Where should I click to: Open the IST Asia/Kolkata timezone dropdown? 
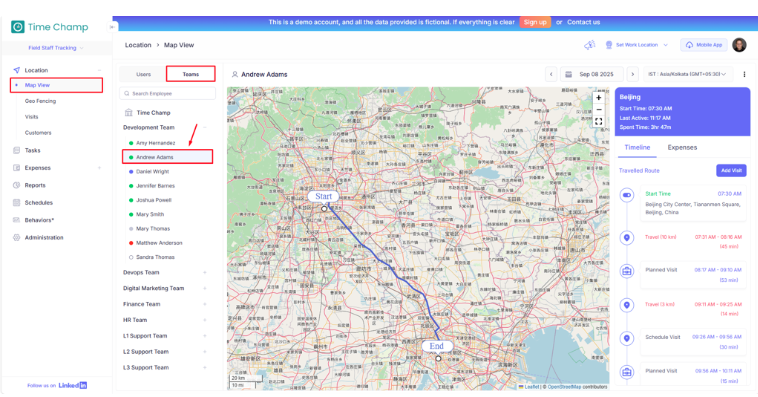tap(687, 74)
